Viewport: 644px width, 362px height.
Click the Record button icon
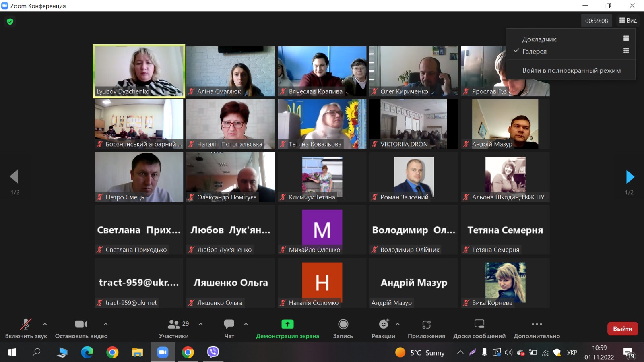343,324
